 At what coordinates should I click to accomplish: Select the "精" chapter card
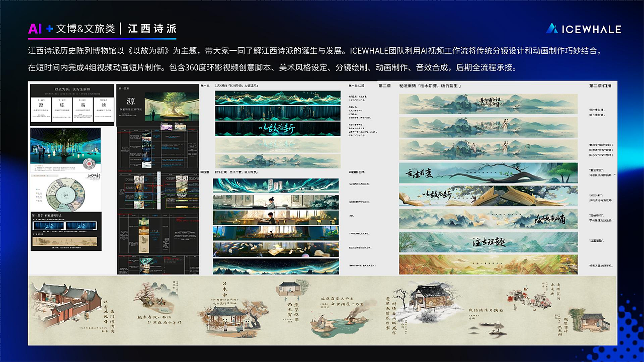(83, 109)
